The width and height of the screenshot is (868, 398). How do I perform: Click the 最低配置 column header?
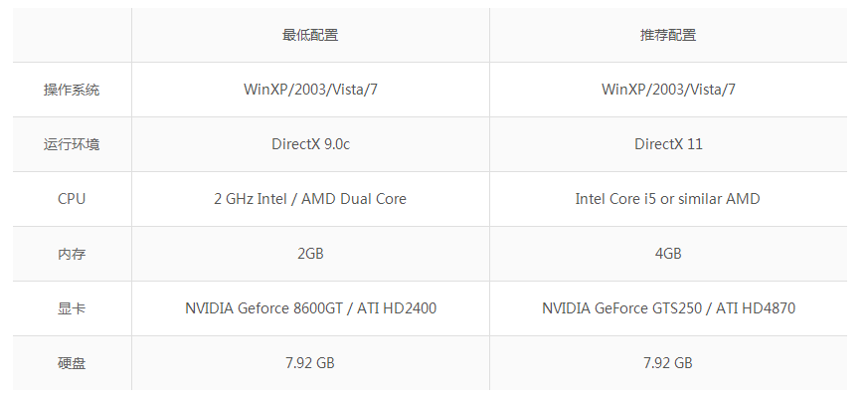[x=310, y=35]
